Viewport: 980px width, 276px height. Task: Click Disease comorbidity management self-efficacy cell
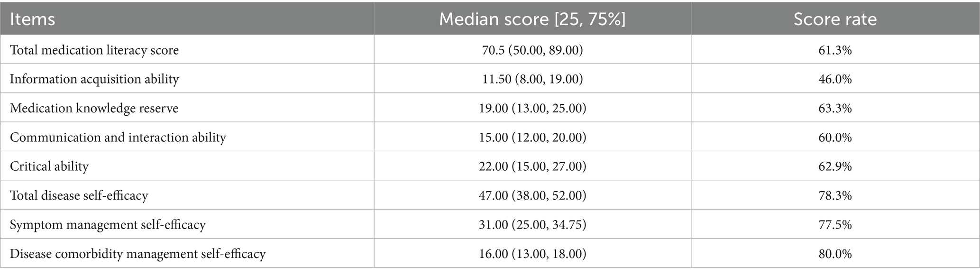click(x=137, y=254)
